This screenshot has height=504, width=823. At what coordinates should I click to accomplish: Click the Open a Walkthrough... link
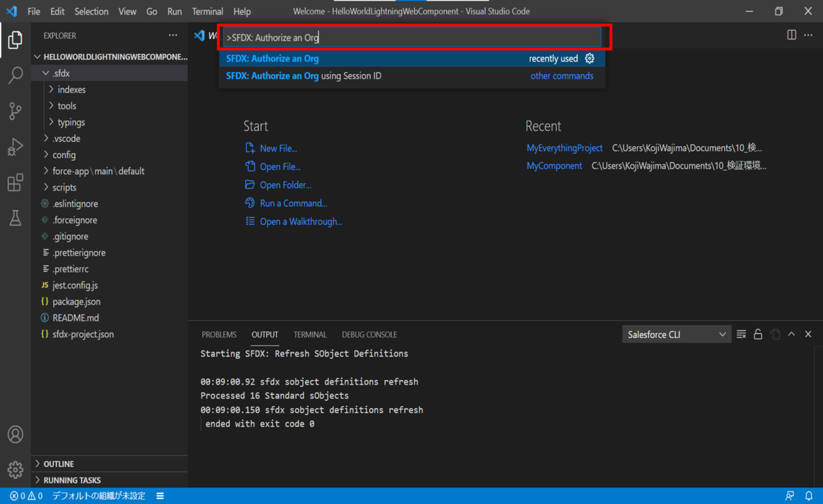[x=300, y=221]
